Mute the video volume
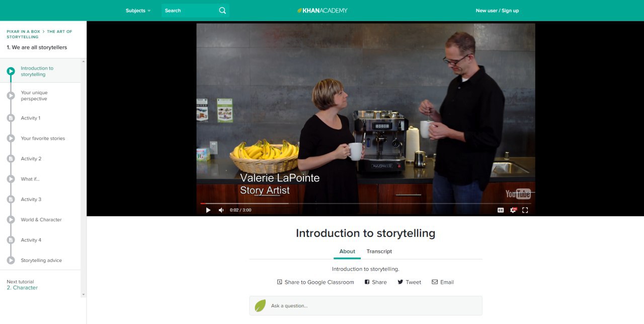Screen dimensions: 644x324 click(221, 210)
